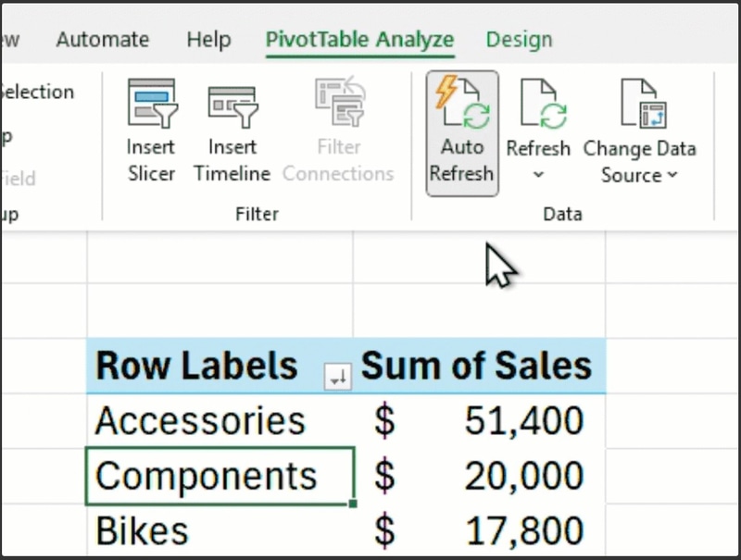Switch to the Automate tab
741x560 pixels.
(102, 40)
